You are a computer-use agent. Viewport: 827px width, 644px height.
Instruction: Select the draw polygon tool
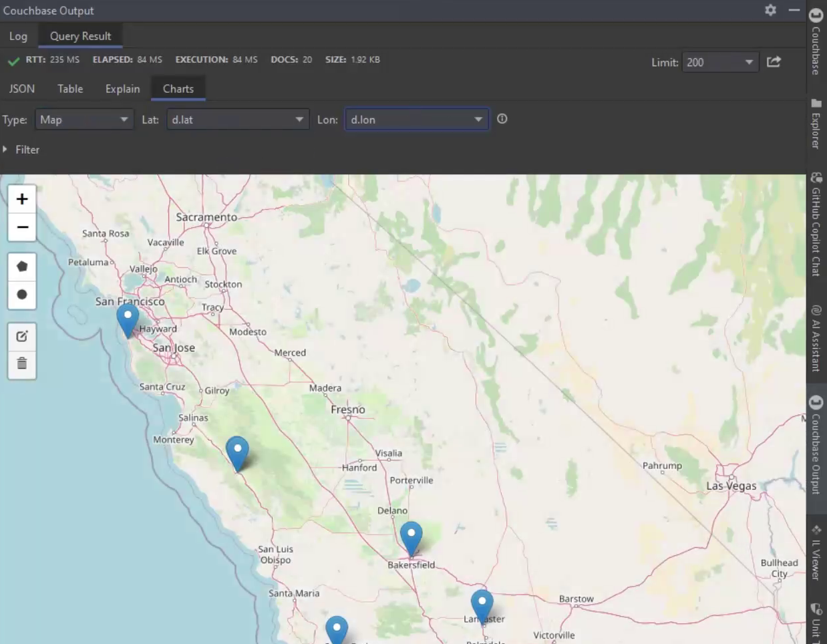(22, 267)
